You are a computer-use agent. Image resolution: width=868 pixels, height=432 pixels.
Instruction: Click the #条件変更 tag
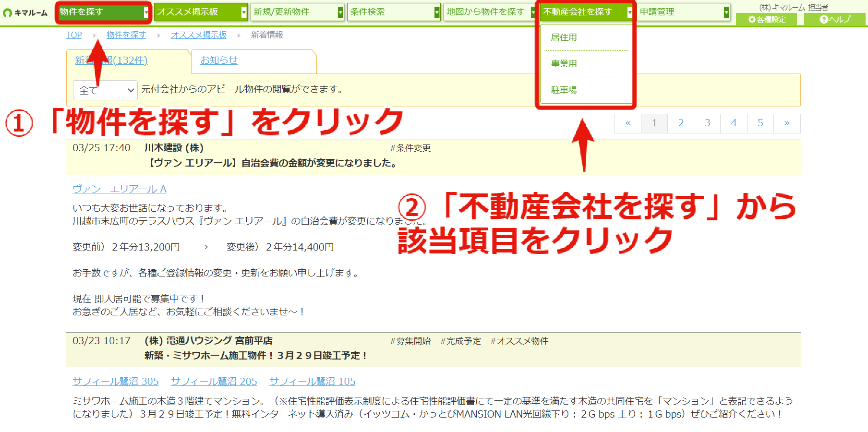pyautogui.click(x=410, y=148)
